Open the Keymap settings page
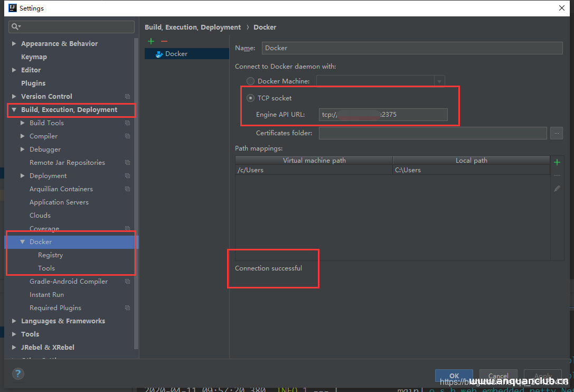The width and height of the screenshot is (574, 392). 34,57
